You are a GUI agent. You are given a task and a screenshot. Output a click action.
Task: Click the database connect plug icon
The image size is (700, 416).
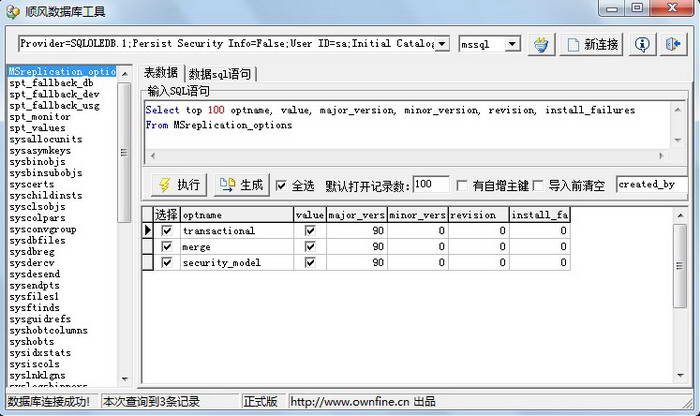point(542,44)
